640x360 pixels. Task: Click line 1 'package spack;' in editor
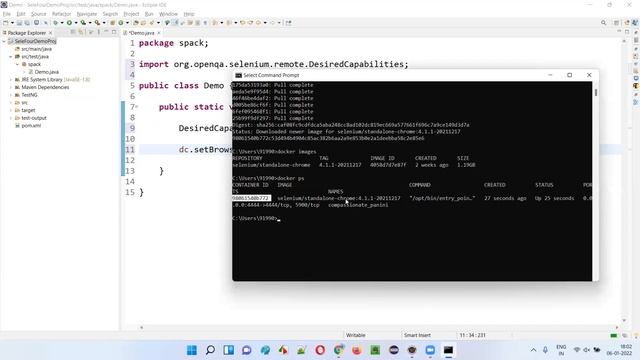click(173, 43)
